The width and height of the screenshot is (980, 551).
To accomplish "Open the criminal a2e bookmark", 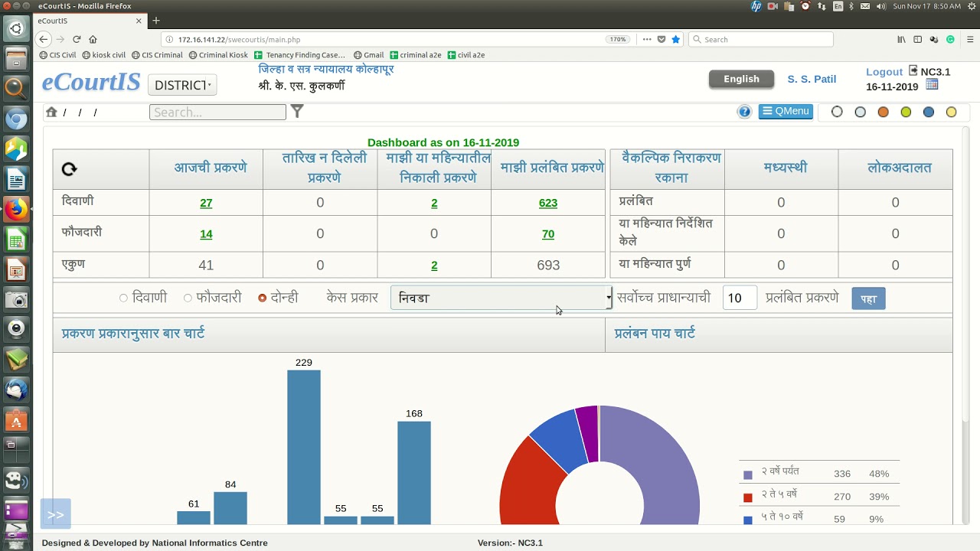I will click(x=416, y=55).
